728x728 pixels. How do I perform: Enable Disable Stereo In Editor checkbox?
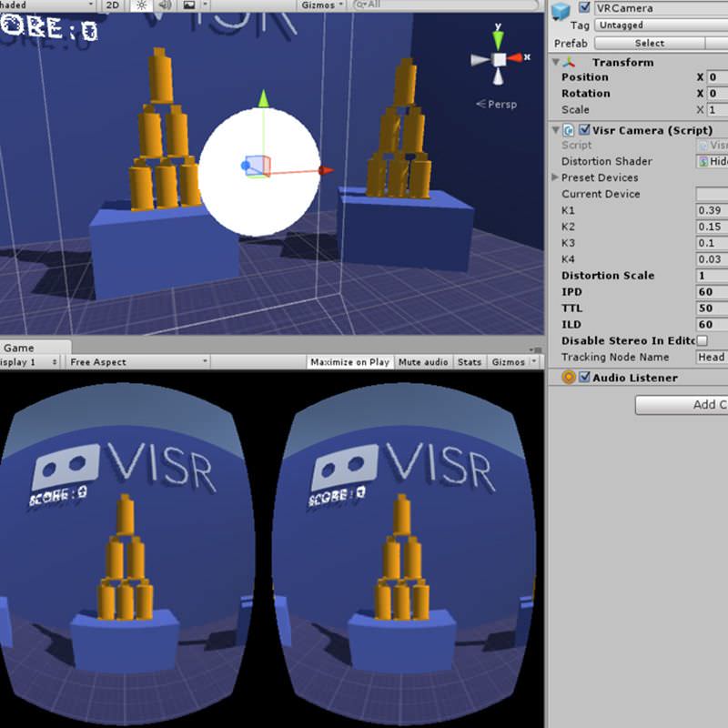(x=702, y=340)
